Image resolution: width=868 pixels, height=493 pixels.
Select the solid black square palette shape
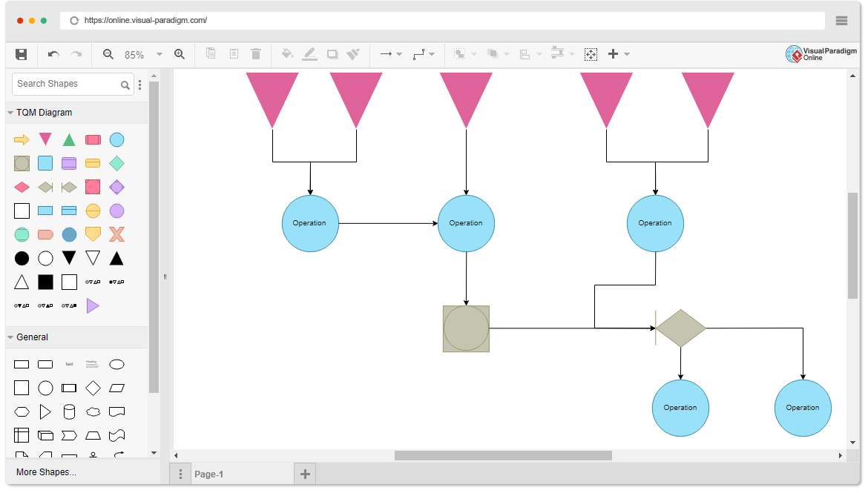(x=45, y=282)
